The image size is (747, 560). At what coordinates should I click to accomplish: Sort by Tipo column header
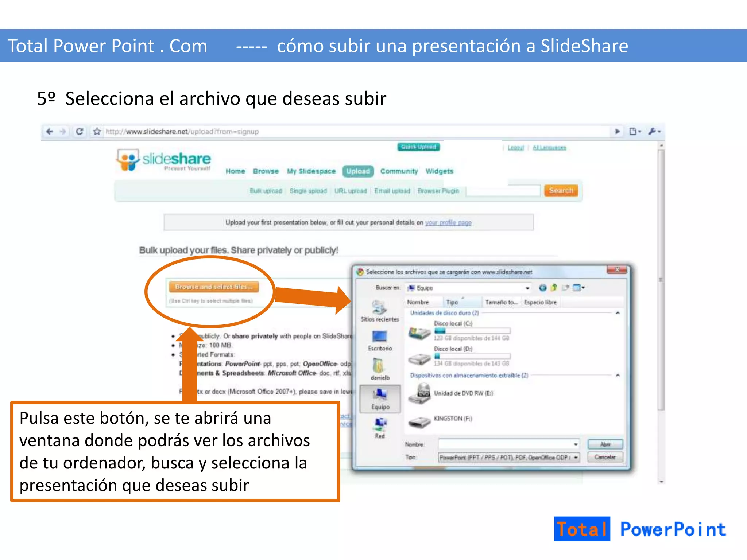click(463, 302)
